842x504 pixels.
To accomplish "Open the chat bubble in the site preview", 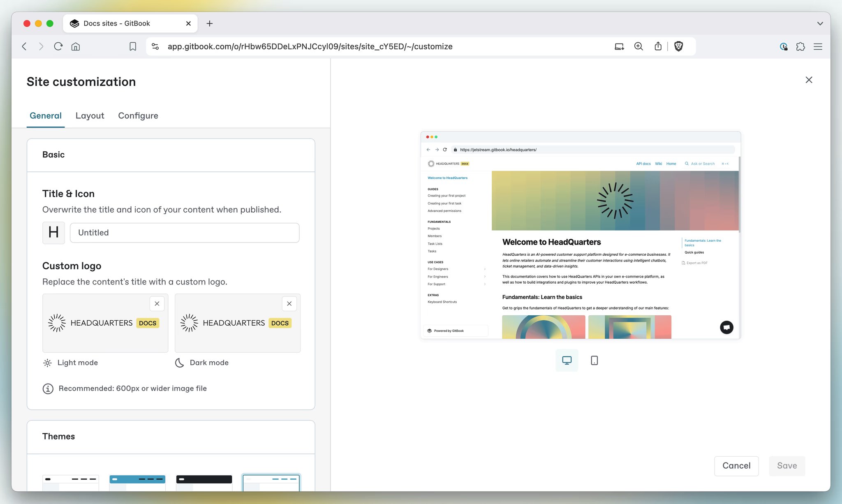I will (x=726, y=327).
